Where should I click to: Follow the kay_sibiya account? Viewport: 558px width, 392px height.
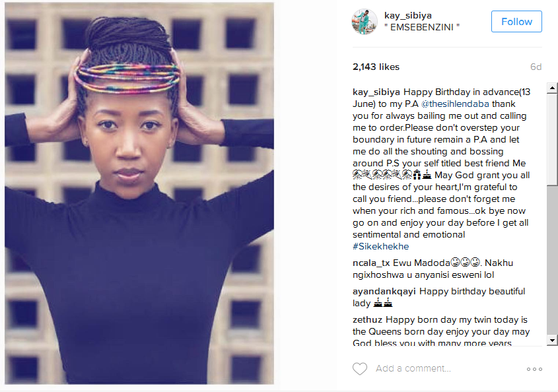coord(516,22)
